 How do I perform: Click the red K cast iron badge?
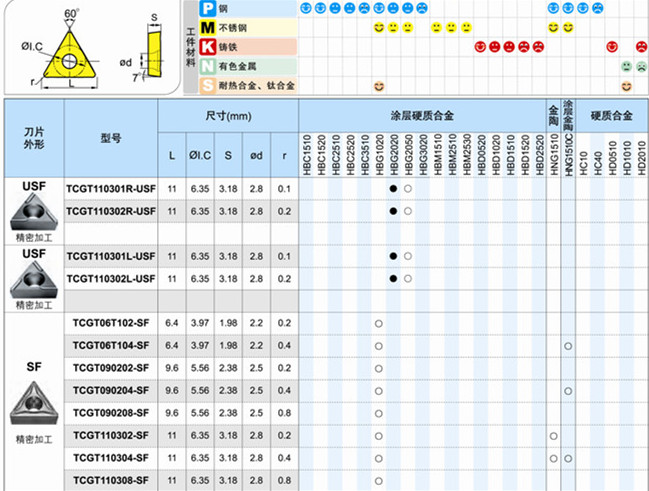click(206, 47)
